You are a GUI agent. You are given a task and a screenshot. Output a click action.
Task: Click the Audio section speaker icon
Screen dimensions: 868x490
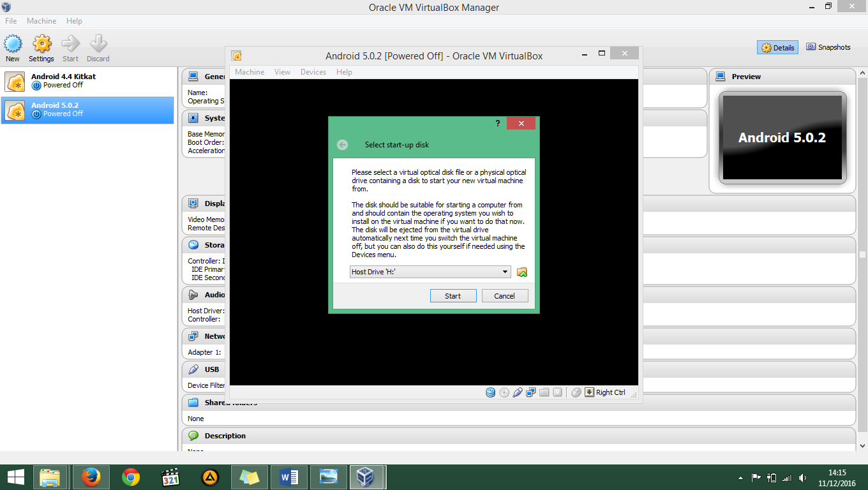pyautogui.click(x=193, y=295)
